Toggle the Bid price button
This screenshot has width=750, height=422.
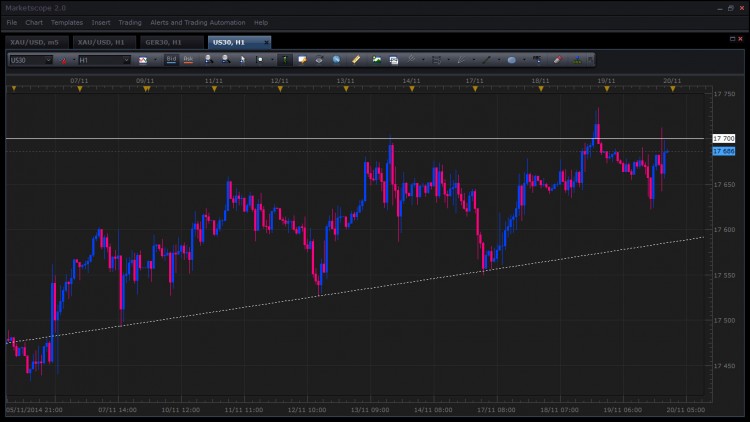point(171,59)
